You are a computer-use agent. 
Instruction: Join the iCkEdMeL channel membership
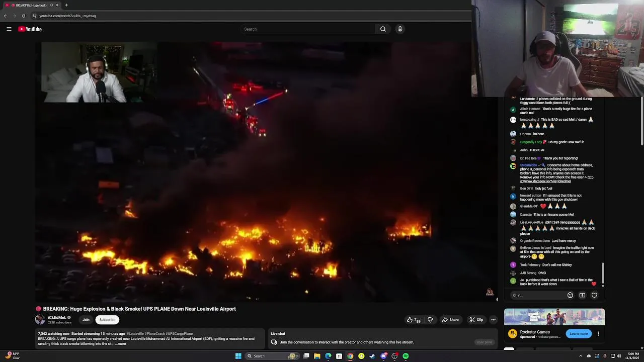pyautogui.click(x=86, y=320)
